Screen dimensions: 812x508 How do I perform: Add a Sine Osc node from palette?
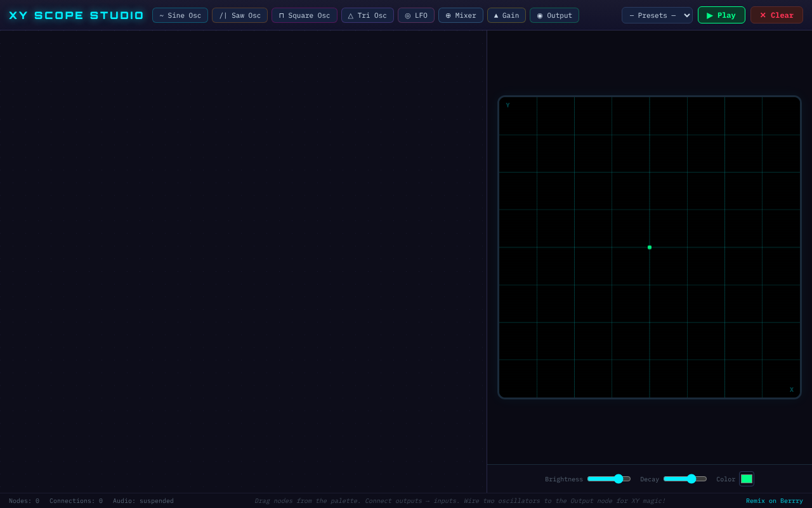tap(180, 15)
